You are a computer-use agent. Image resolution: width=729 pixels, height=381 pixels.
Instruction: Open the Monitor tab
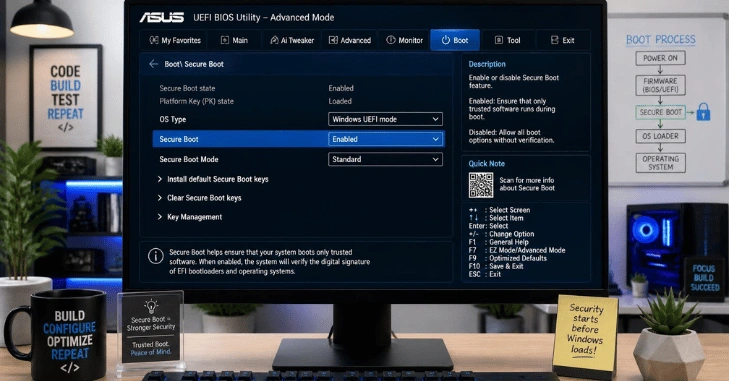[x=404, y=40]
